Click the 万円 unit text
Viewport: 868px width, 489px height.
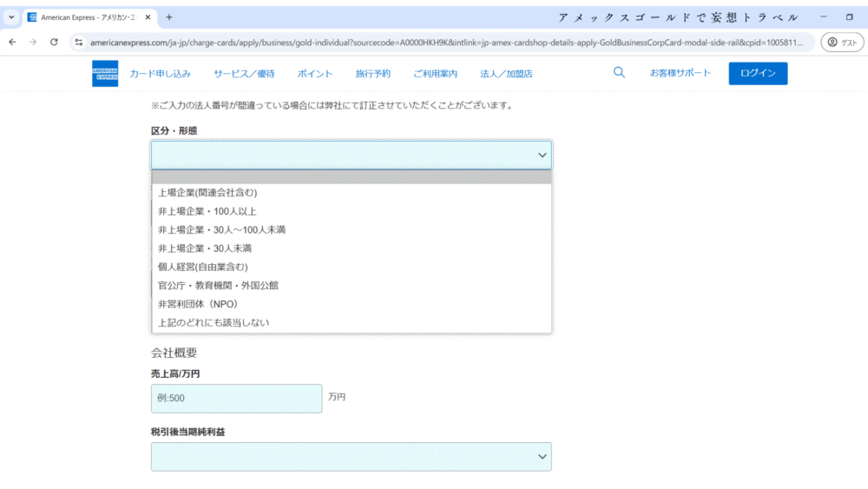click(x=337, y=397)
